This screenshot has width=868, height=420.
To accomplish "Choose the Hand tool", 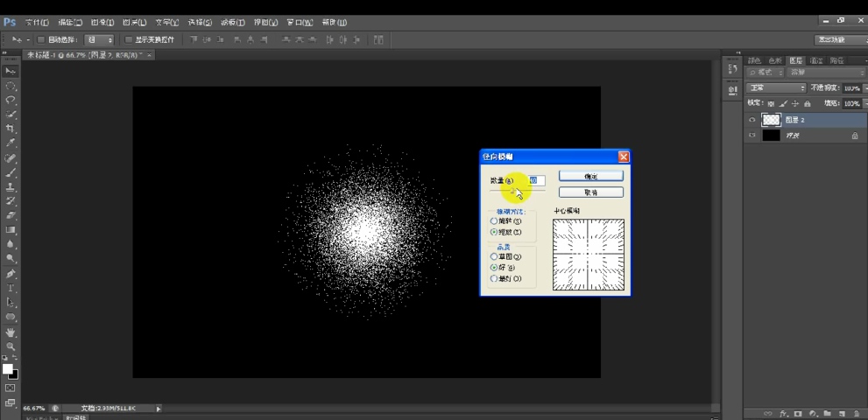I will [x=11, y=332].
